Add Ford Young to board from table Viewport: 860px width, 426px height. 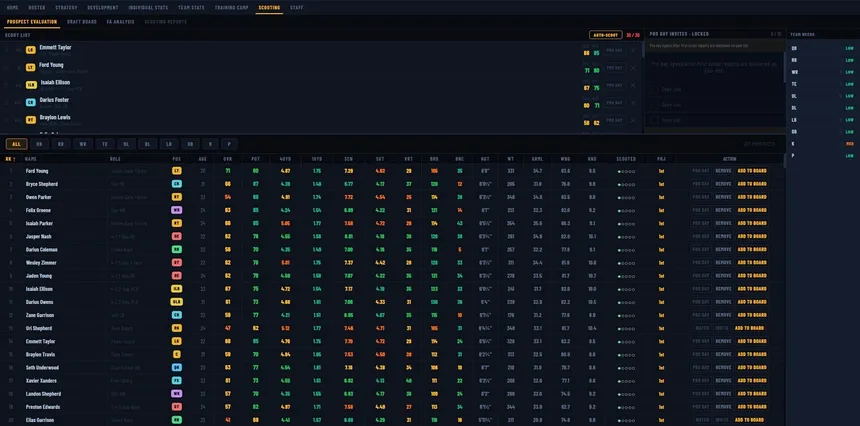pyautogui.click(x=751, y=171)
